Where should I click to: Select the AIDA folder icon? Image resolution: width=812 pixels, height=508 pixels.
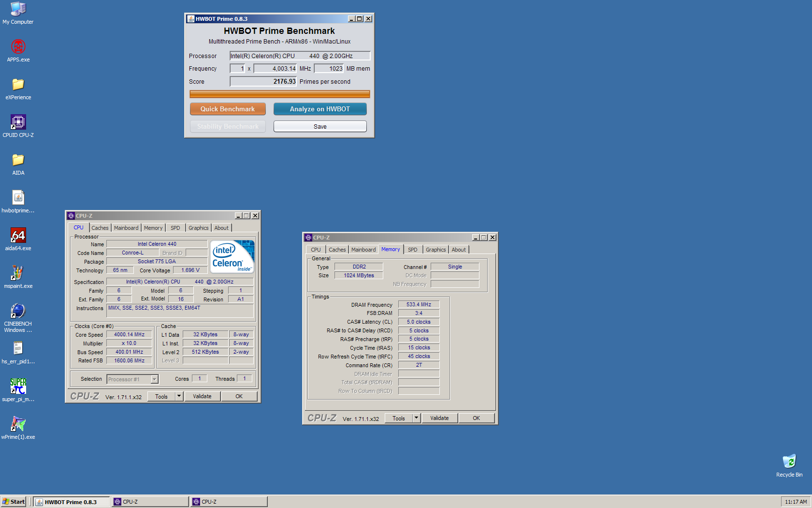click(x=18, y=164)
